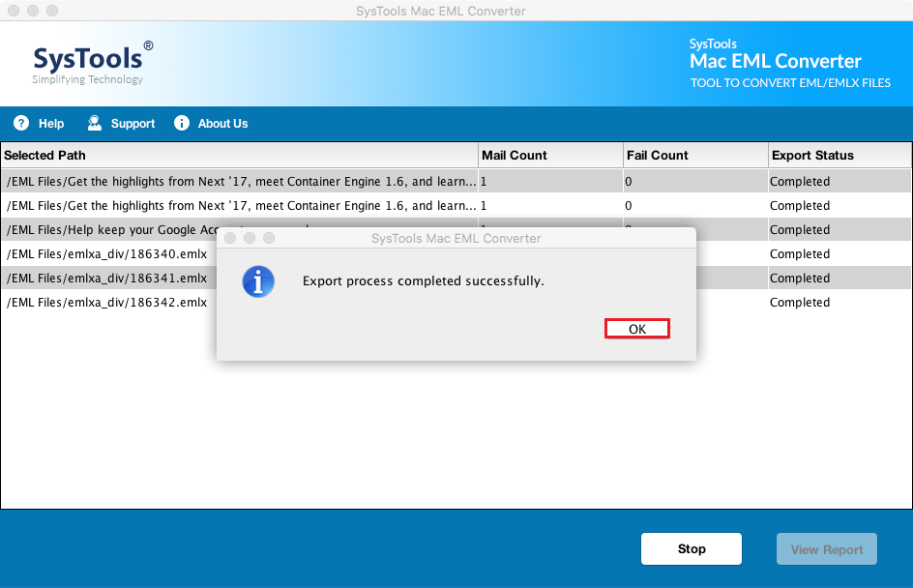Open the Support menu label
This screenshot has height=588, width=913.
(x=133, y=124)
